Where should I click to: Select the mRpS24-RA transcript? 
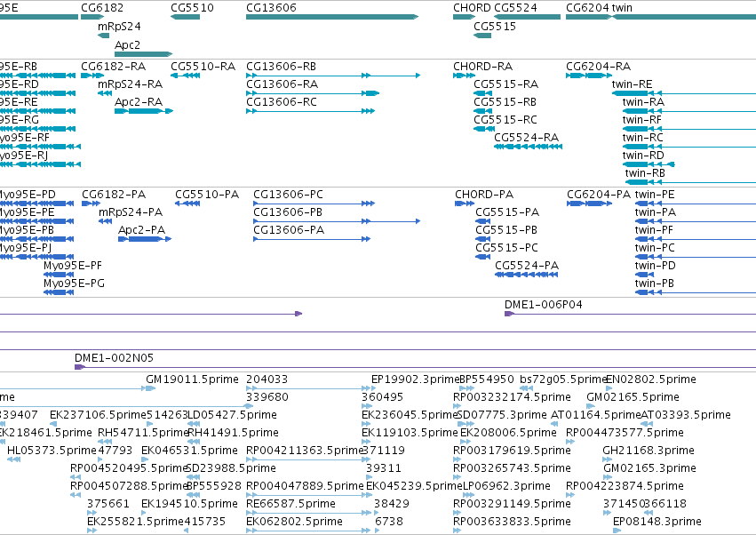click(x=105, y=93)
